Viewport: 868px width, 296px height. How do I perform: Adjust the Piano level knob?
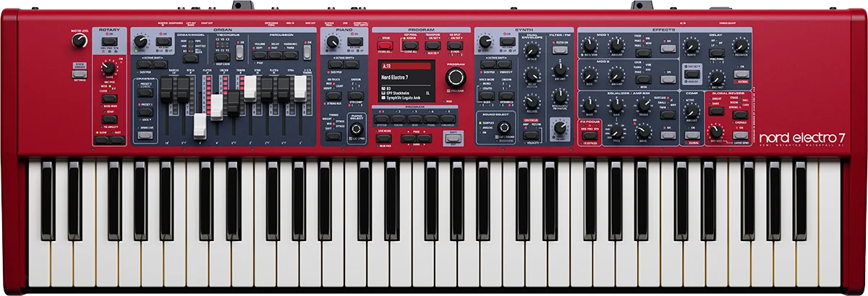coord(333,41)
